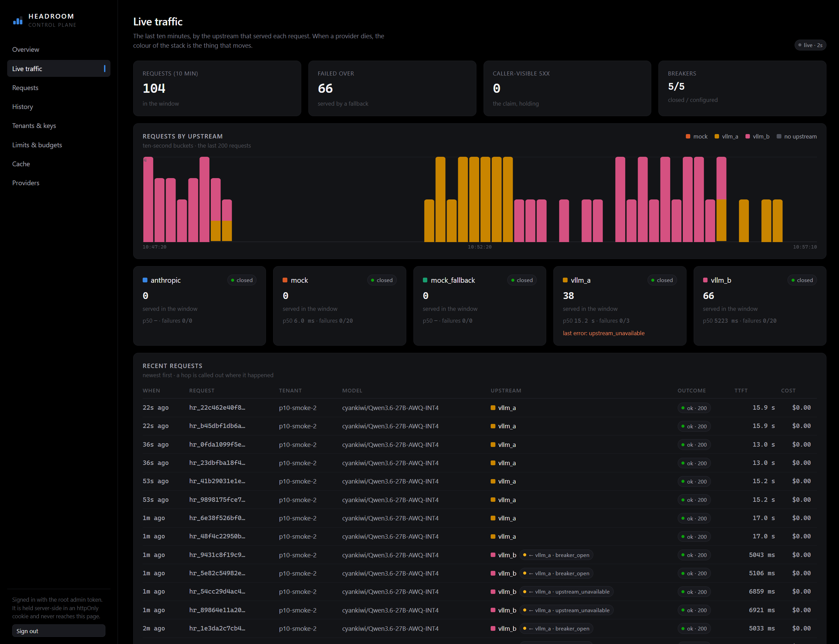Click the vllm_a legend color square

coord(717,136)
